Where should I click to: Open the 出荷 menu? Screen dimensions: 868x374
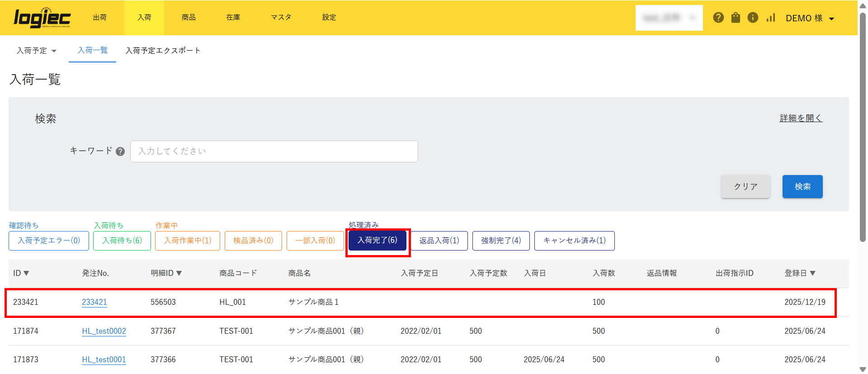[100, 18]
